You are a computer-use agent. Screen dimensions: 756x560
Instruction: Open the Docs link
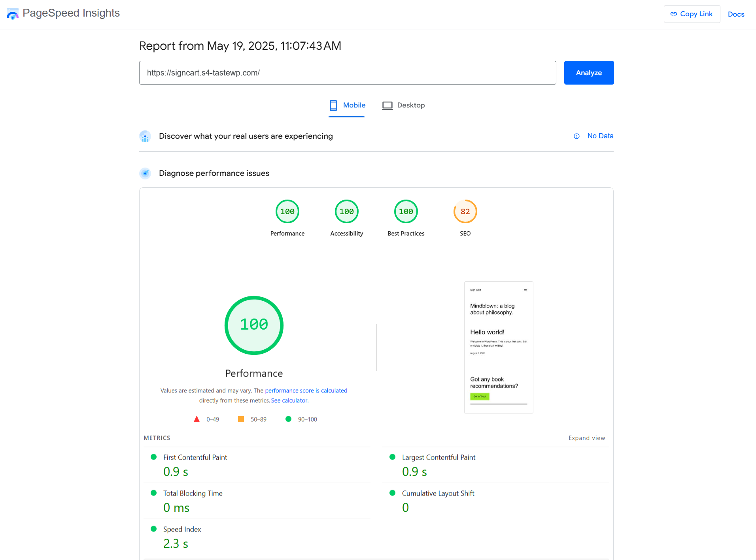(736, 14)
